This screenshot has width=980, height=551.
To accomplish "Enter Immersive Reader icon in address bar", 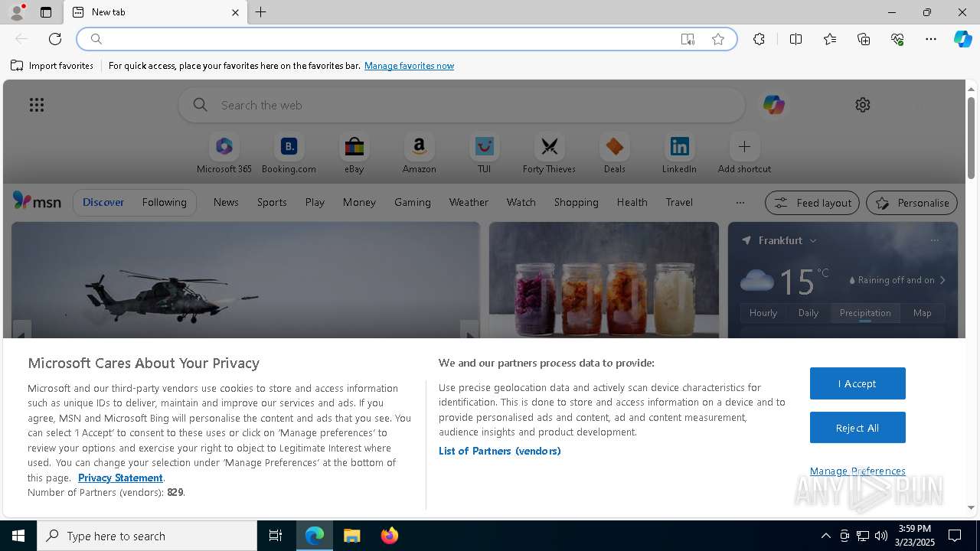I will coord(688,39).
